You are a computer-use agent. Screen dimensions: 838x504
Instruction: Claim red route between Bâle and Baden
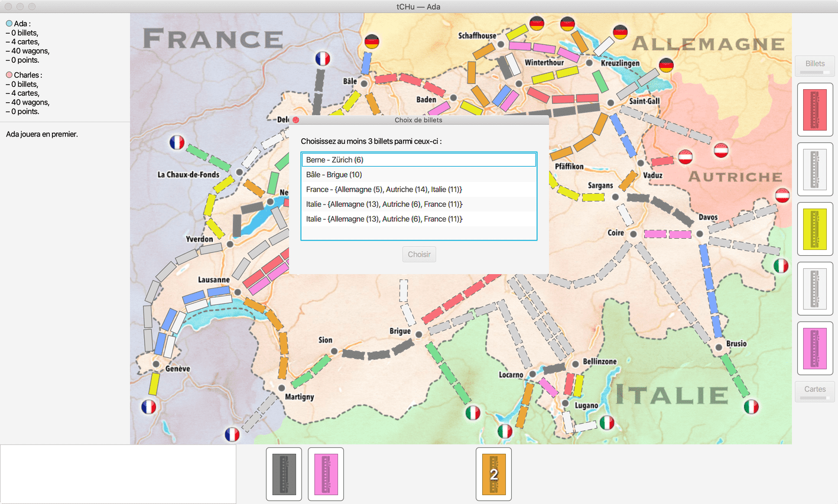[x=410, y=84]
